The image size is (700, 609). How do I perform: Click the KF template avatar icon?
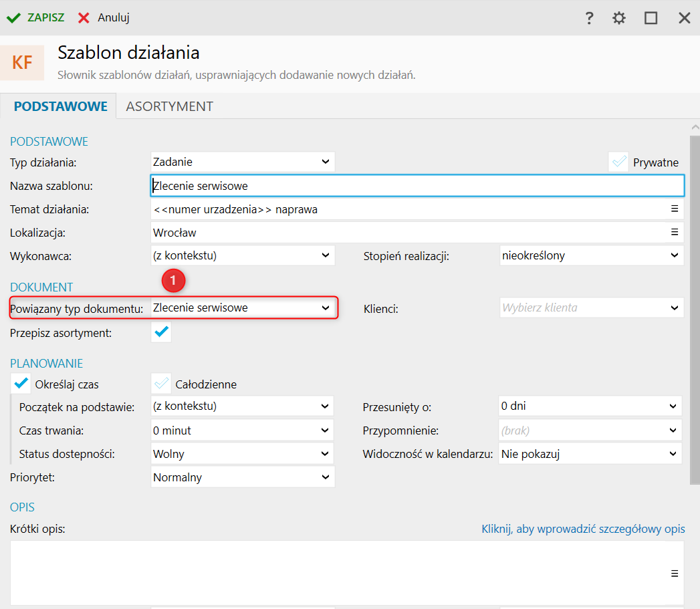22,63
